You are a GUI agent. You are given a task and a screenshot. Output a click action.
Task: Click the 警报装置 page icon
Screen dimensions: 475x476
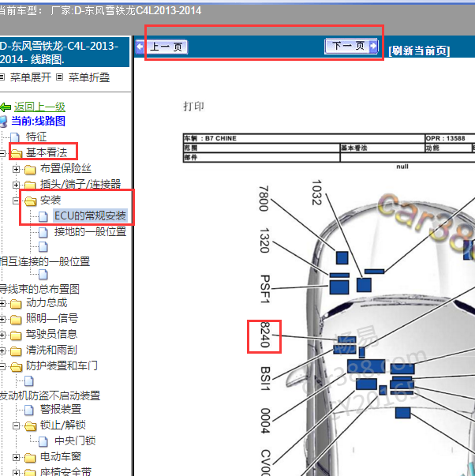tap(29, 410)
